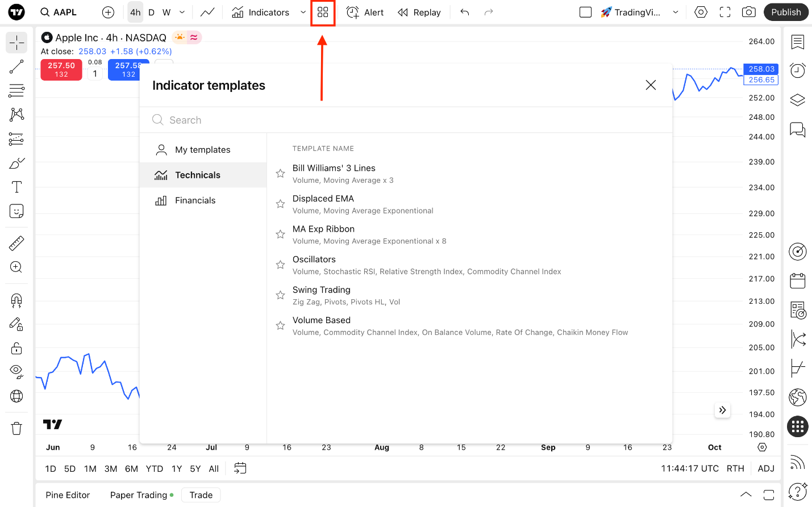The width and height of the screenshot is (812, 507).
Task: Click the scroll to latest bar arrows
Action: coord(722,410)
